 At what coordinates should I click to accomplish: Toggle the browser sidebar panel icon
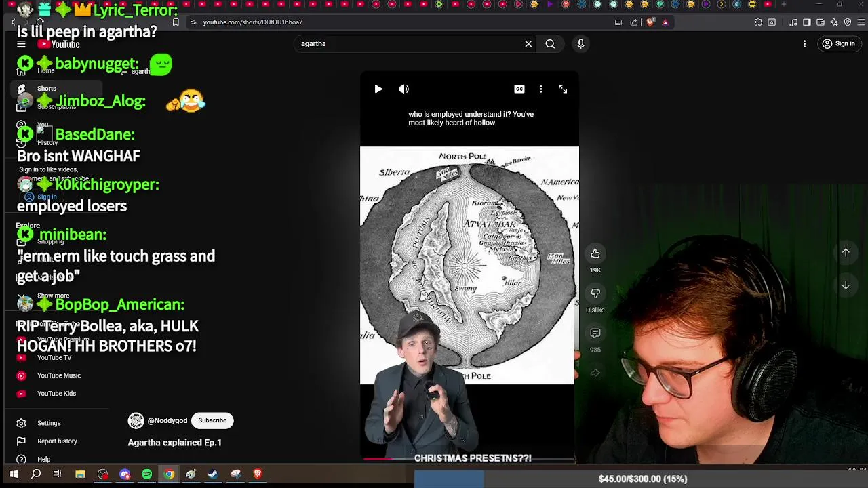807,22
